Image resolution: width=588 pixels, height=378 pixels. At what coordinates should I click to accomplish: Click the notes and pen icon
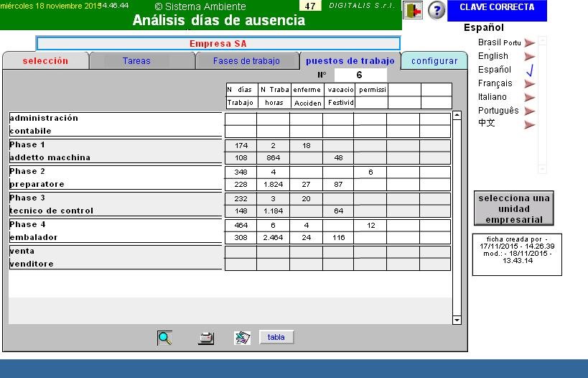242,338
